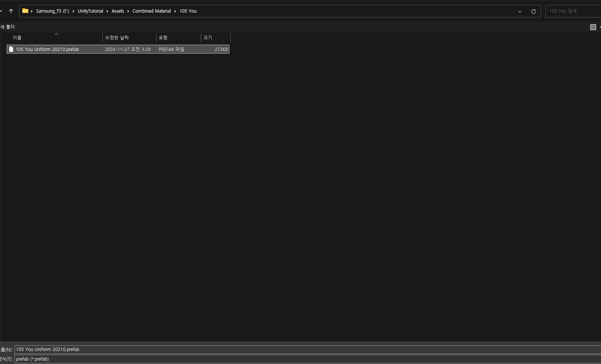Open the UnityTutorial folder from the breadcrumb
Viewport: 601px width, 364px height.
90,11
